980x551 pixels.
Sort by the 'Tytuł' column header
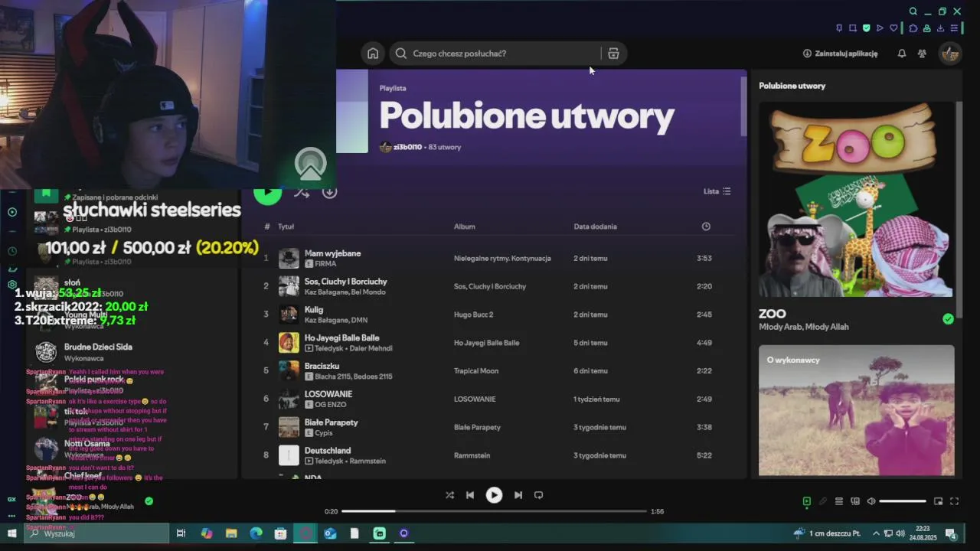[286, 227]
